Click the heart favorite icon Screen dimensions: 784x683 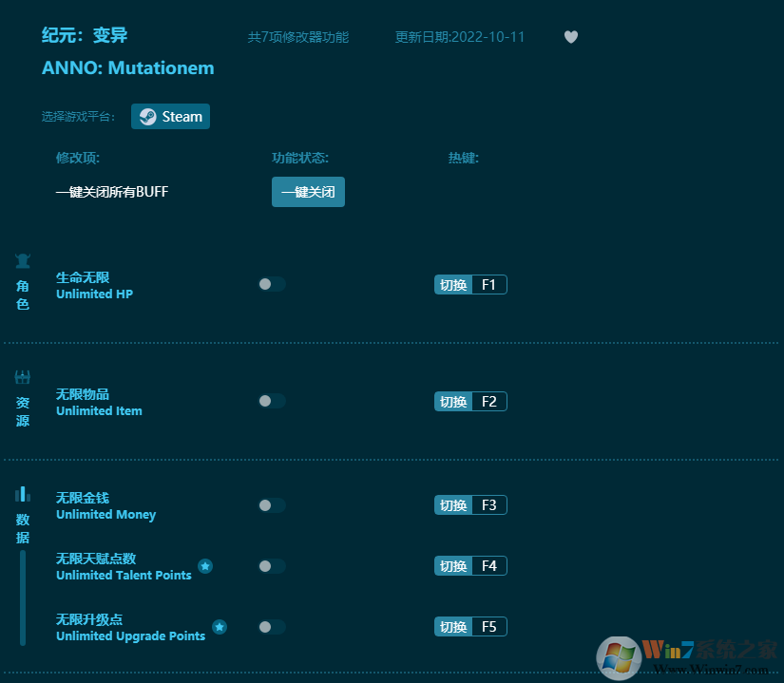(570, 37)
